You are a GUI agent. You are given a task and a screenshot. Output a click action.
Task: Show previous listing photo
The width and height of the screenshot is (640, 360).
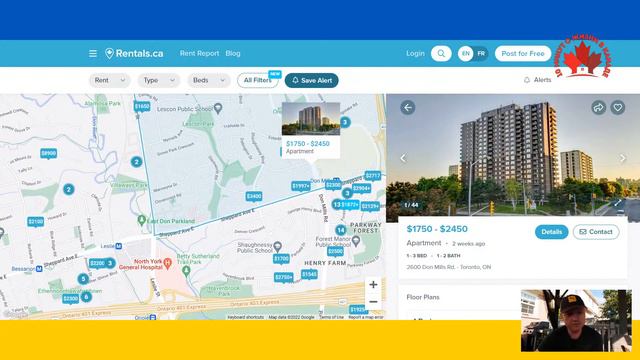pos(403,158)
